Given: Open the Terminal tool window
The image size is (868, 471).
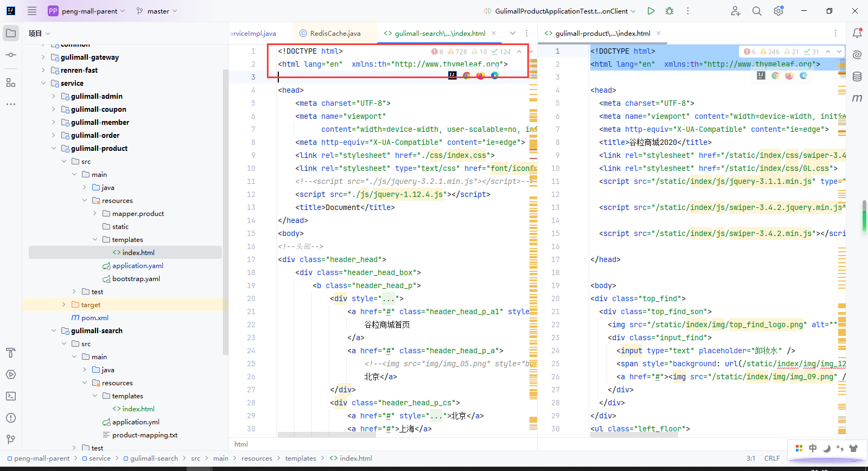Looking at the screenshot, I should (x=11, y=396).
